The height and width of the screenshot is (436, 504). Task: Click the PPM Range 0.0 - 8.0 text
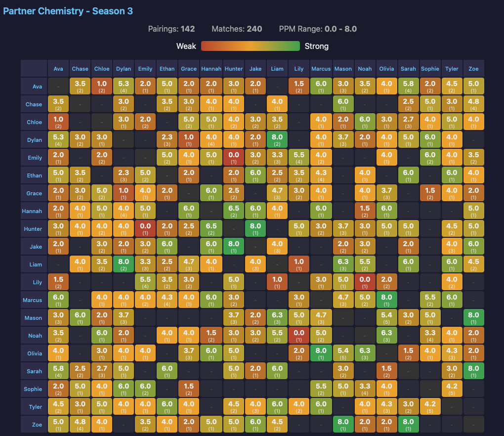[x=318, y=29]
